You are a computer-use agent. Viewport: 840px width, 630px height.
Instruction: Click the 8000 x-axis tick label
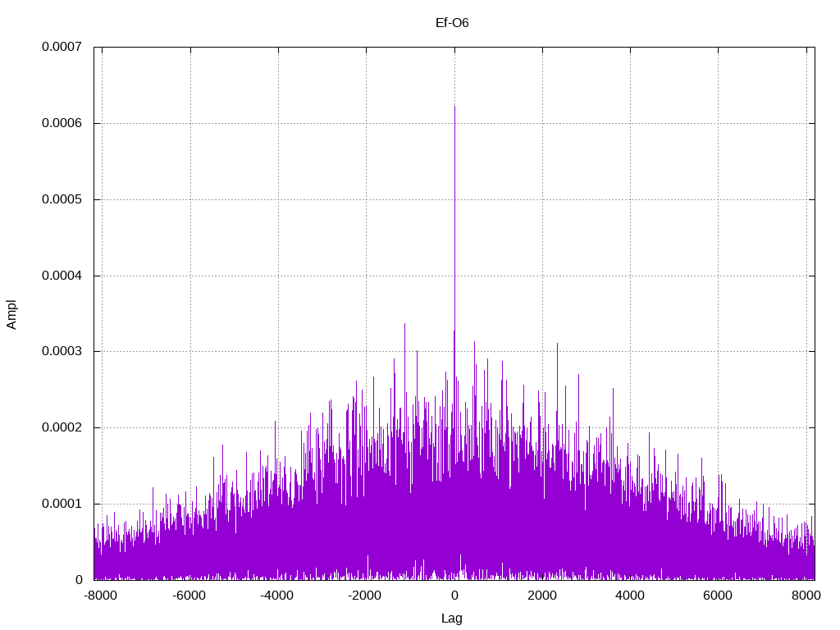(806, 596)
